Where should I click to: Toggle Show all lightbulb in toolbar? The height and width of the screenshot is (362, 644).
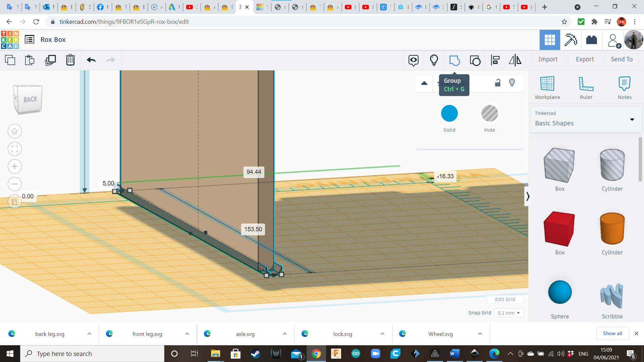click(434, 60)
